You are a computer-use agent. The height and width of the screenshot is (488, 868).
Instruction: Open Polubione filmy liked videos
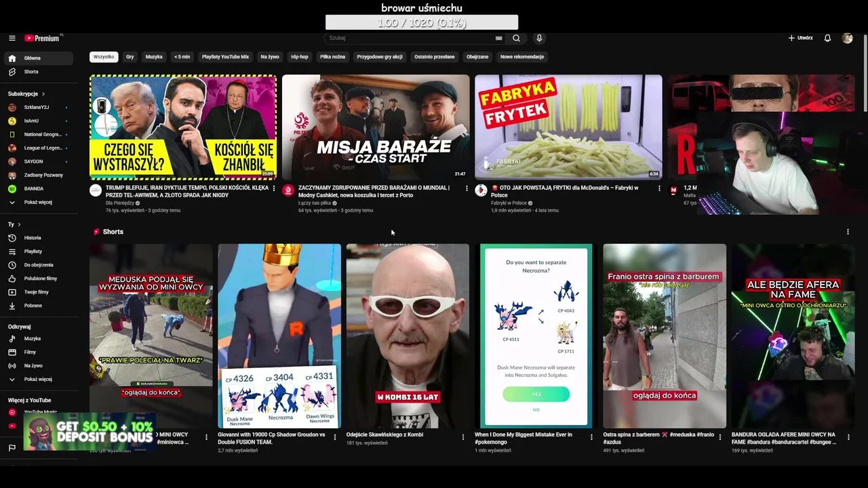click(x=38, y=279)
